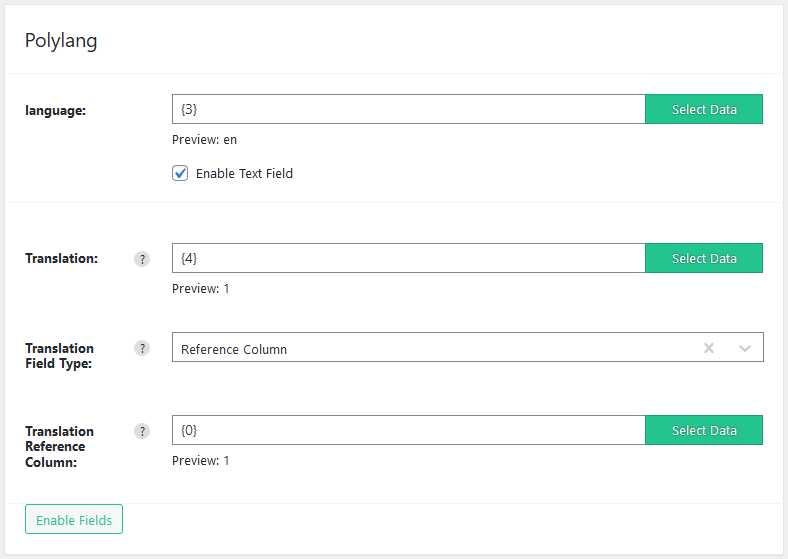Clear the Reference Column selection with X

coord(709,348)
